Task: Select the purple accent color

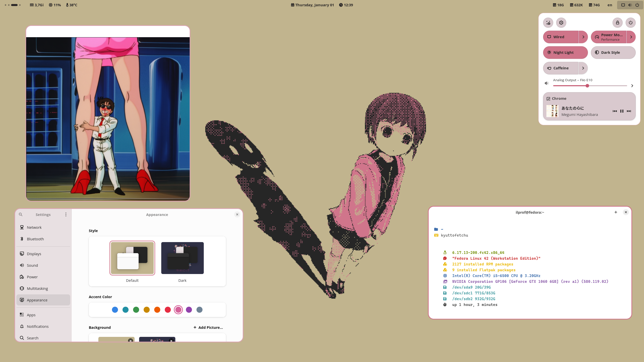Action: tap(189, 310)
